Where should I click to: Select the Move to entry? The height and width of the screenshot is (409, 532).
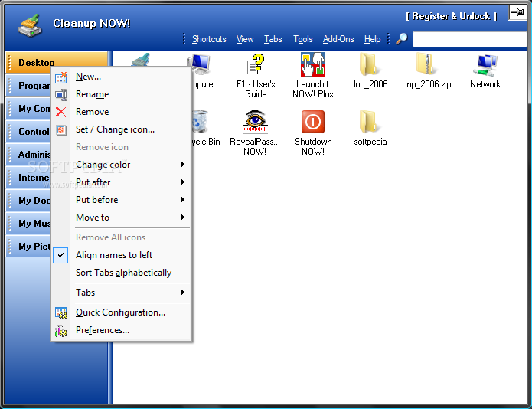[122, 218]
